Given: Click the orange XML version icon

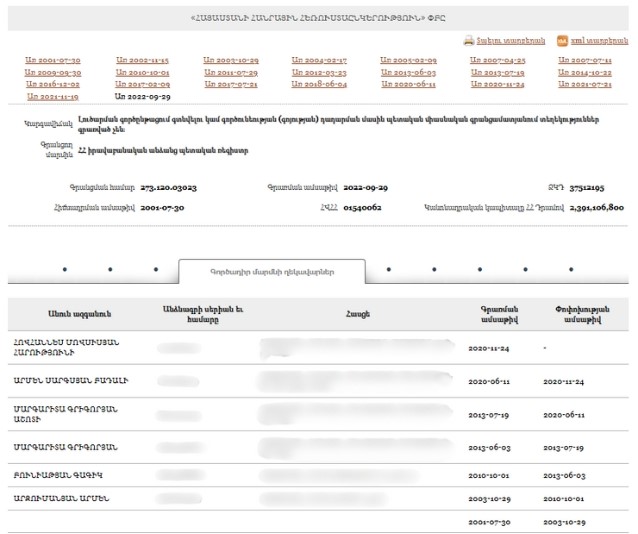Looking at the screenshot, I should pyautogui.click(x=562, y=41).
